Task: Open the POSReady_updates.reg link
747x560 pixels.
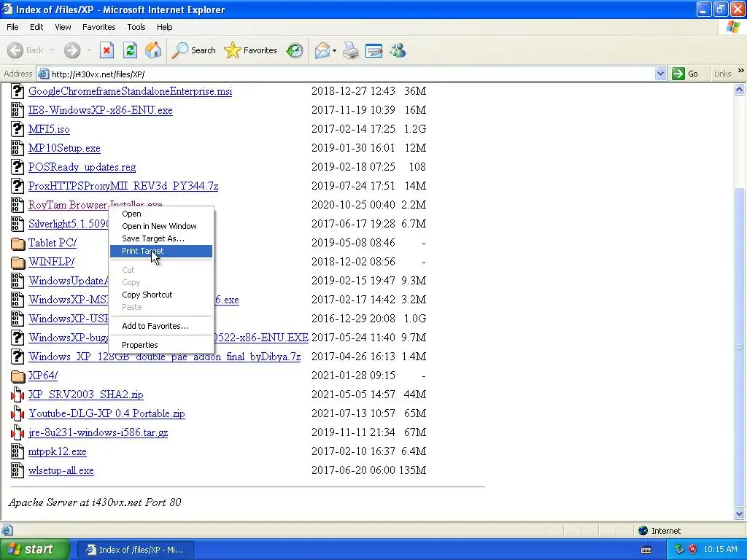Action: click(82, 167)
